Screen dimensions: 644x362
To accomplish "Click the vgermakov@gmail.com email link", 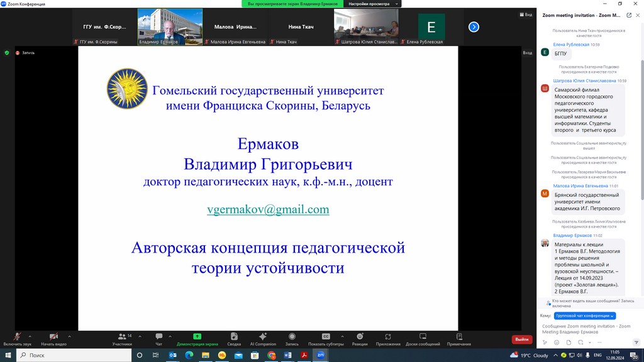I will pos(268,210).
